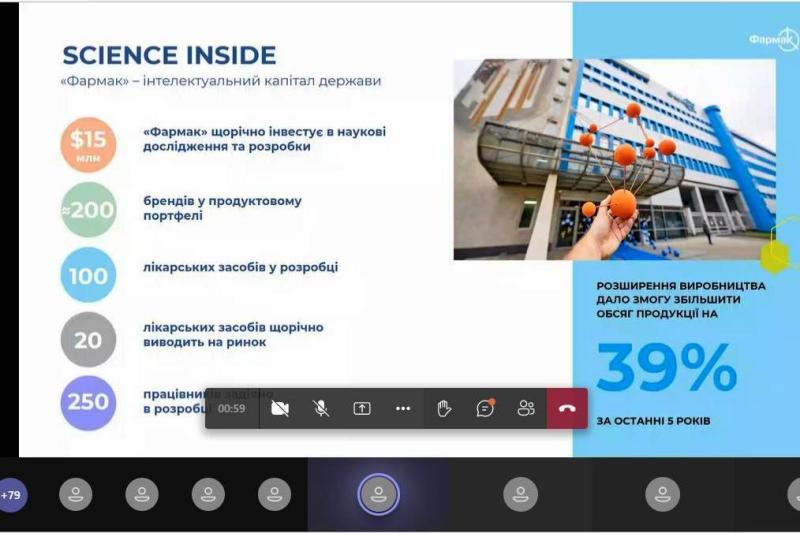Show the participants list
This screenshot has height=533, width=800.
(526, 409)
